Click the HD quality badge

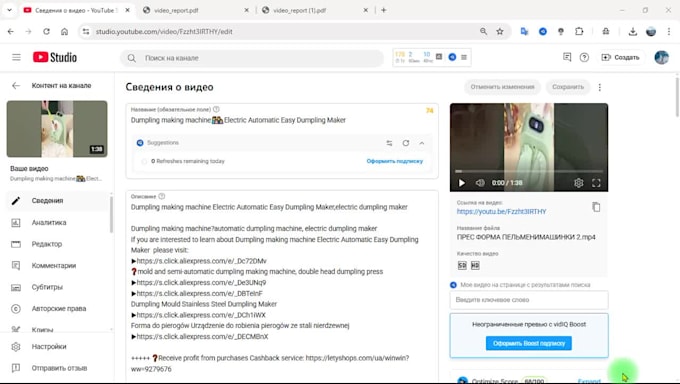pos(475,265)
